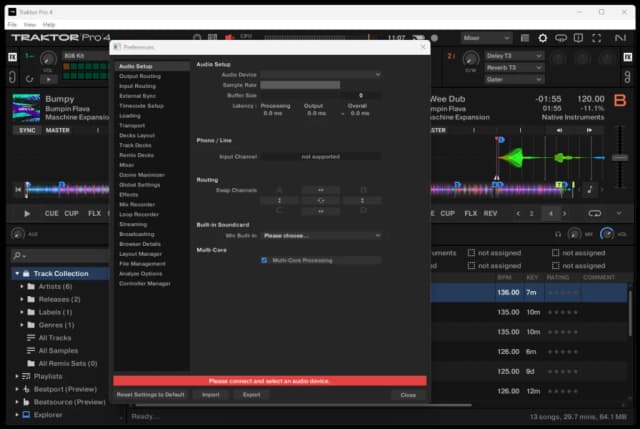Select Output Routing preferences page
This screenshot has width=640, height=429.
click(x=140, y=76)
